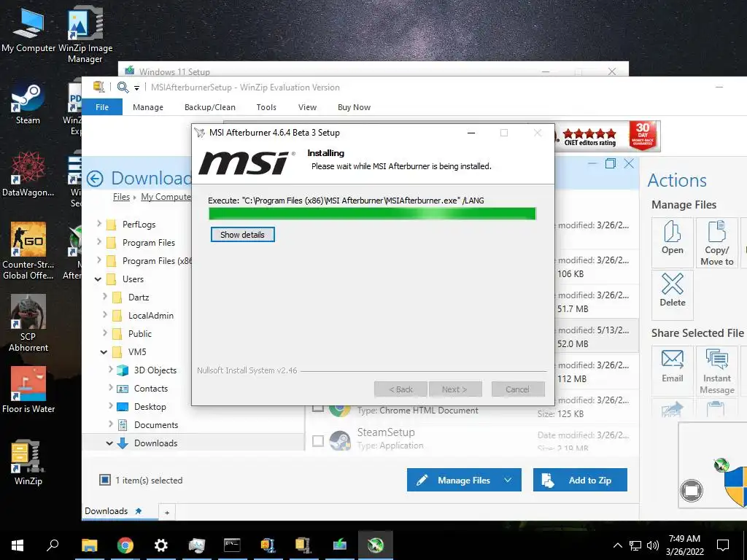Click the Add to Zip button

[580, 480]
